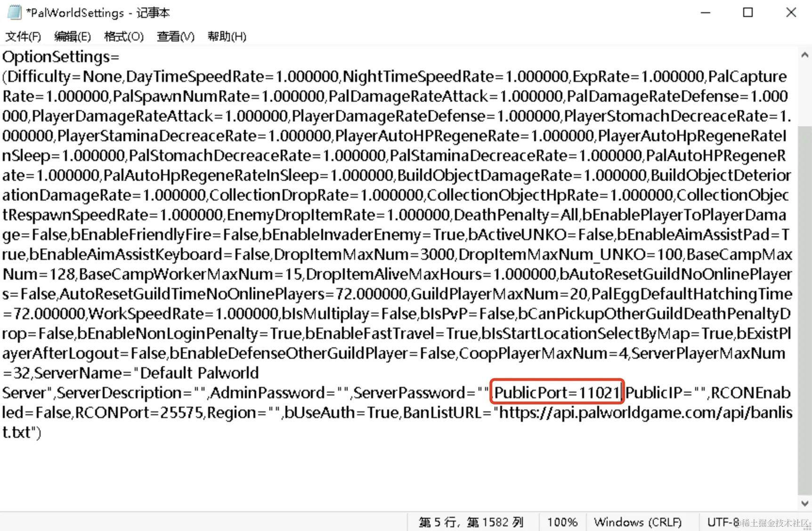Click the Notepad app icon in title bar
The image size is (812, 531).
coord(15,12)
